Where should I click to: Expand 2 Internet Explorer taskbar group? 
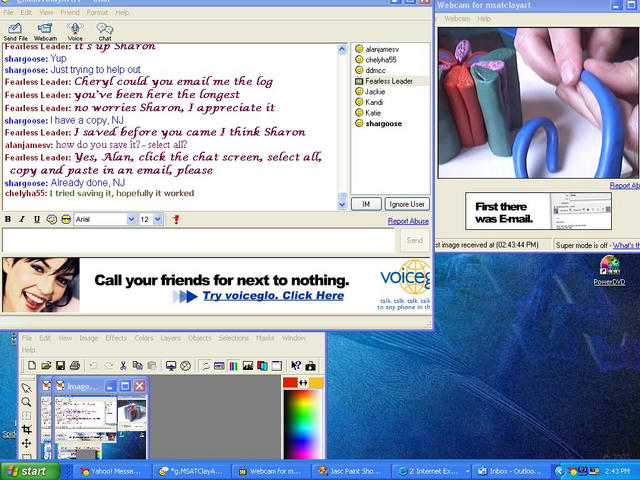point(433,471)
